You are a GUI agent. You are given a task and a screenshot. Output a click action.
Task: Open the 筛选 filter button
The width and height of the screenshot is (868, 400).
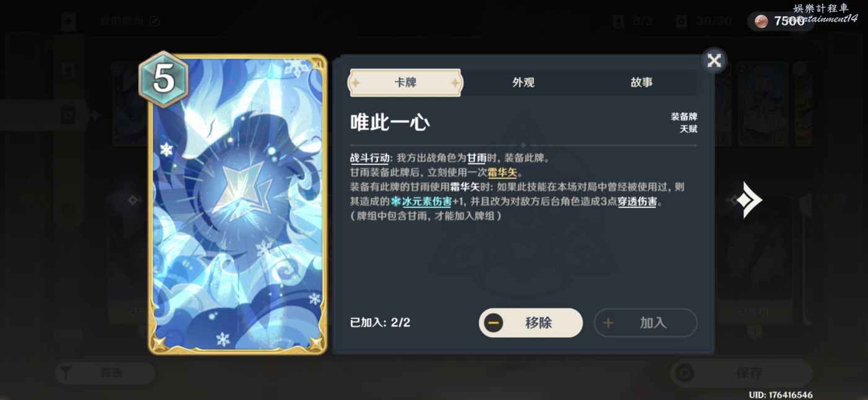[104, 373]
